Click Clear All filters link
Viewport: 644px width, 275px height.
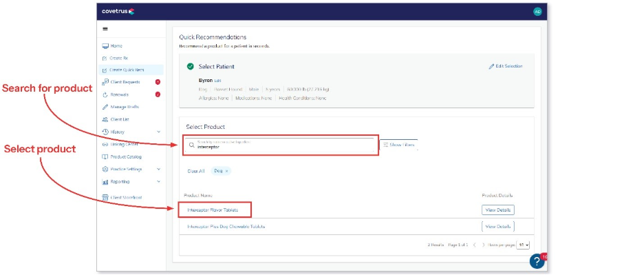coord(196,171)
